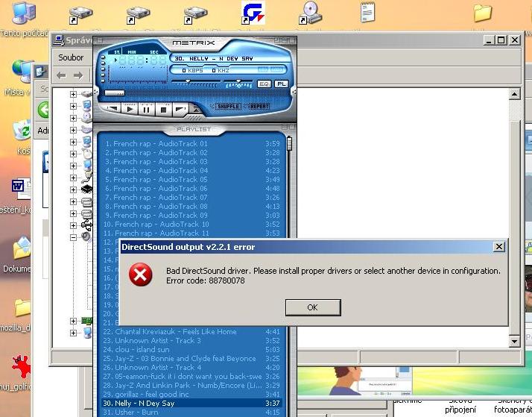Select playlist entry 23 Unknown Artist - Track 3
The image size is (532, 417).
pos(192,341)
